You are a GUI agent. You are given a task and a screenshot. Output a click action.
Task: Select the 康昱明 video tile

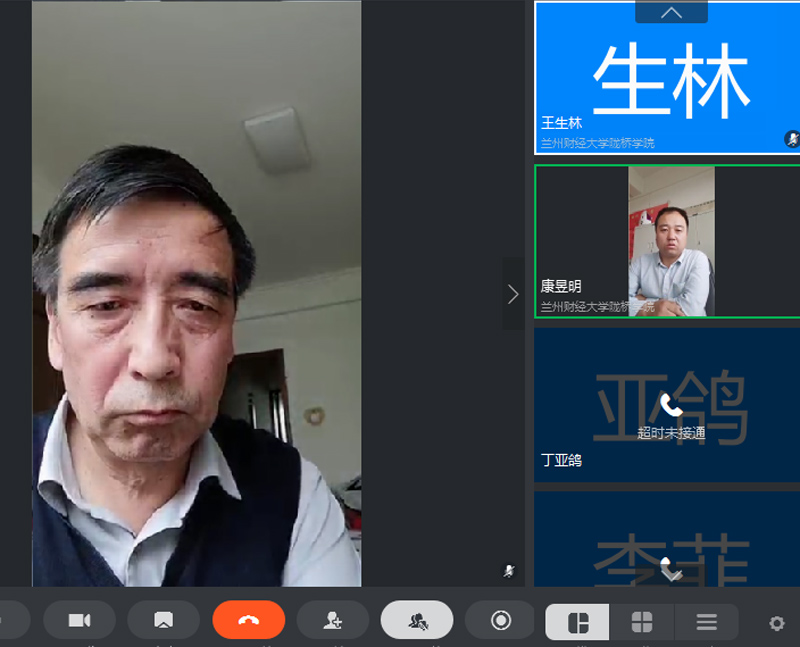(667, 241)
